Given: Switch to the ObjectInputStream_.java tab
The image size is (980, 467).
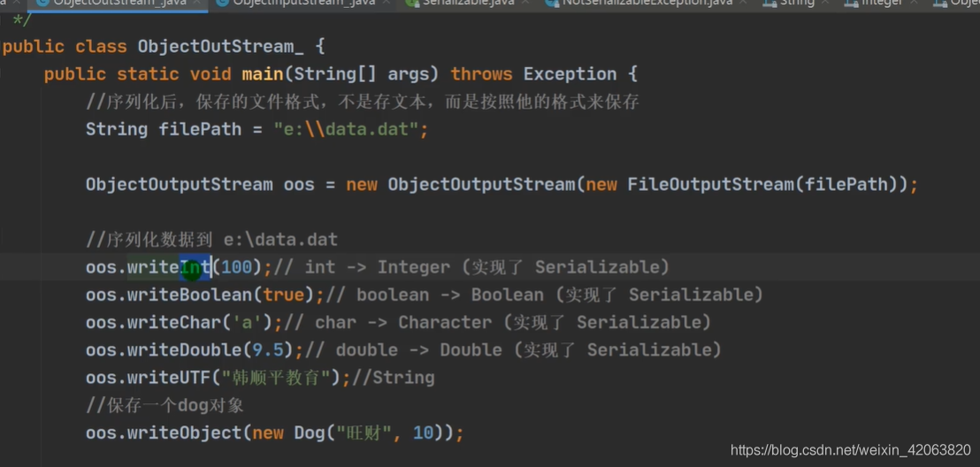Looking at the screenshot, I should 303,3.
